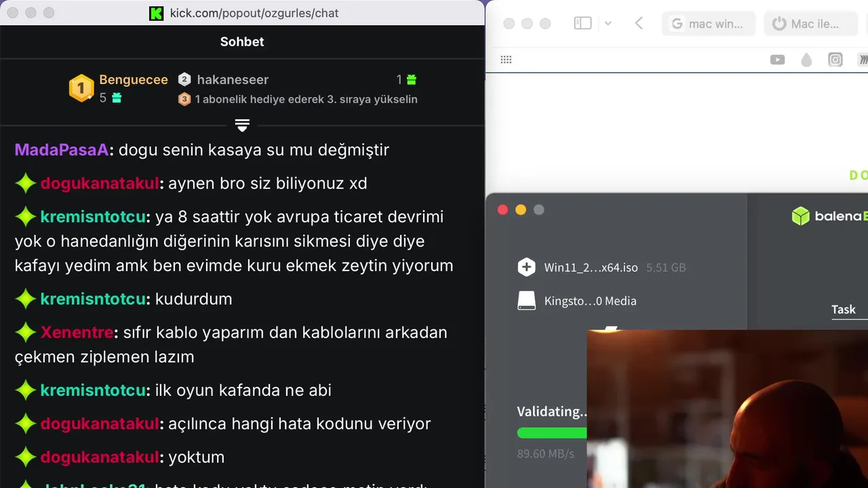Click the Task label in balenaEtcher
Image resolution: width=868 pixels, height=488 pixels.
(x=844, y=309)
